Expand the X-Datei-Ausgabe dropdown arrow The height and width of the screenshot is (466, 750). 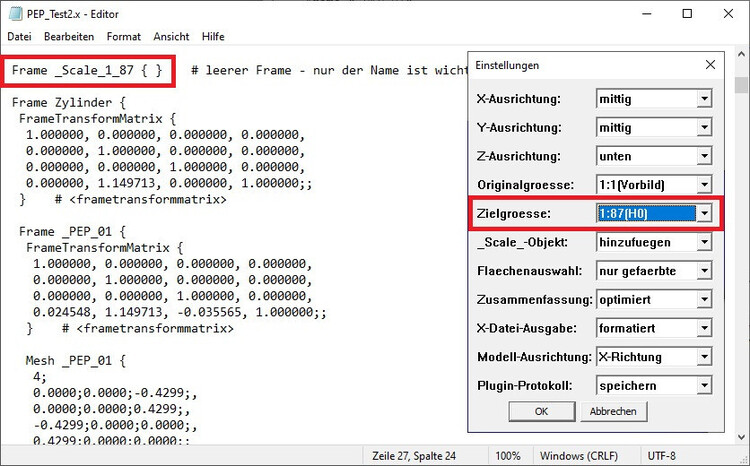[704, 329]
